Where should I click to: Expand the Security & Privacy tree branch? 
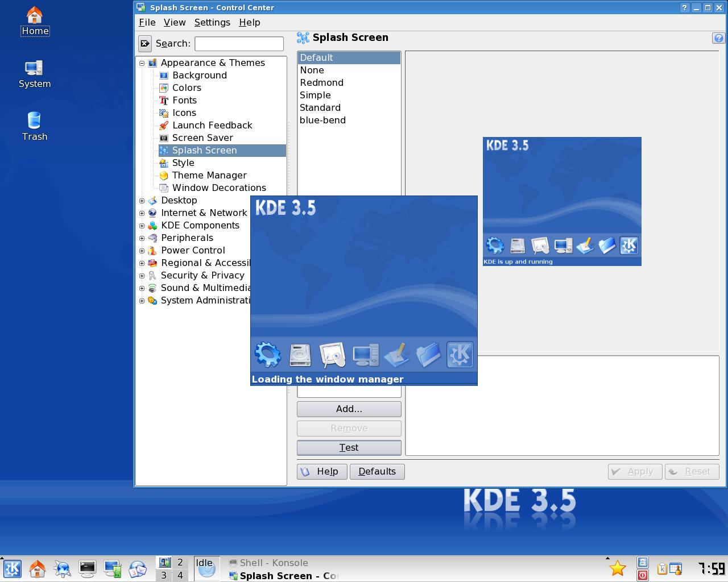tap(142, 276)
